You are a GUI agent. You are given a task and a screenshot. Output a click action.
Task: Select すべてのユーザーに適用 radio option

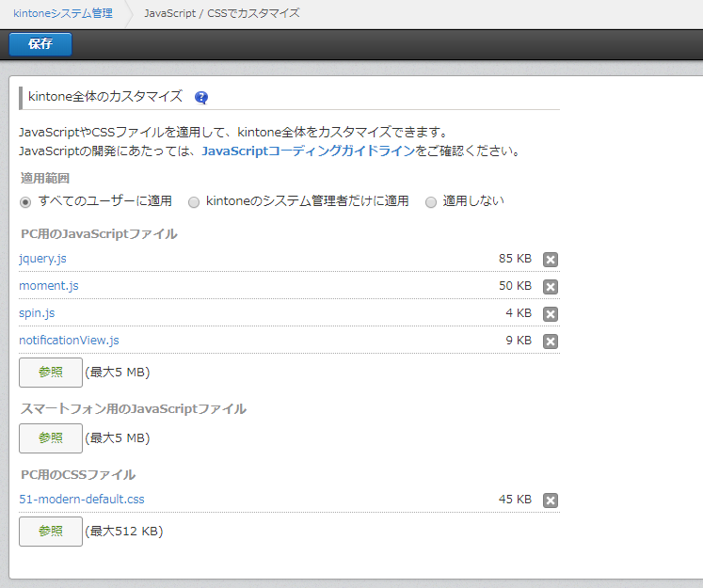[25, 202]
